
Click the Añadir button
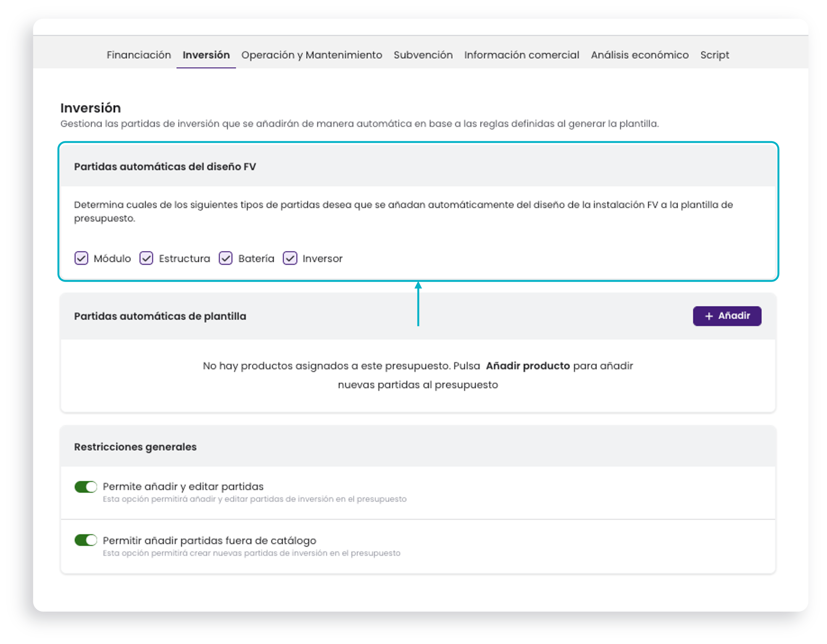click(x=727, y=316)
